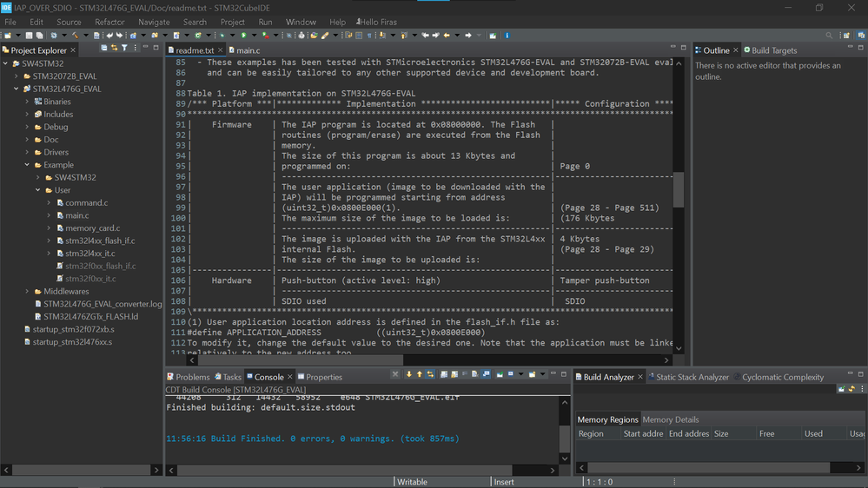Expand the STM32072B_EVAL project node

pyautogui.click(x=16, y=76)
